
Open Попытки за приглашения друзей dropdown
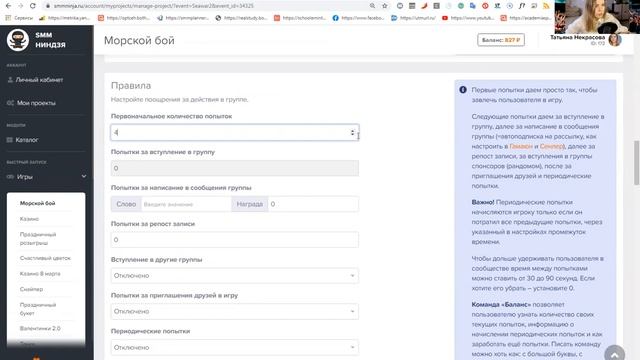point(235,311)
